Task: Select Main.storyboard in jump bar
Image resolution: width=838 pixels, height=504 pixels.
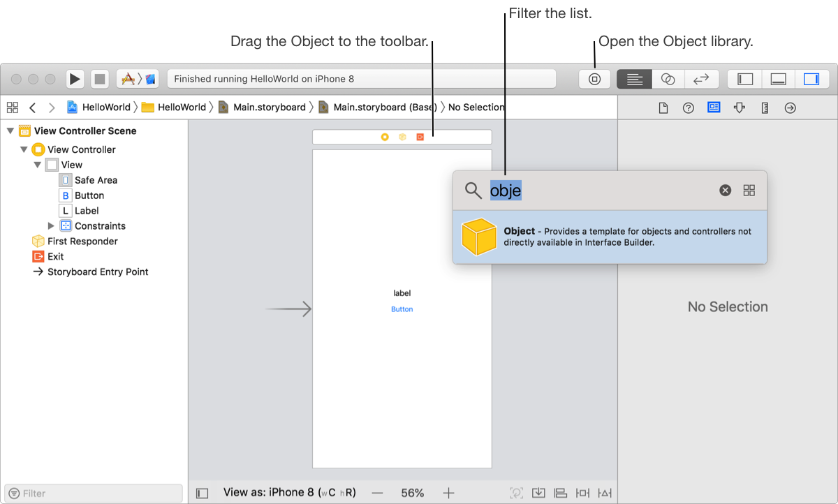Action: click(x=262, y=108)
